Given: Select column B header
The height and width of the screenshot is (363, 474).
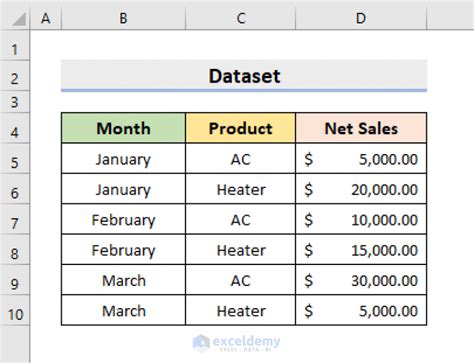Looking at the screenshot, I should [x=123, y=18].
